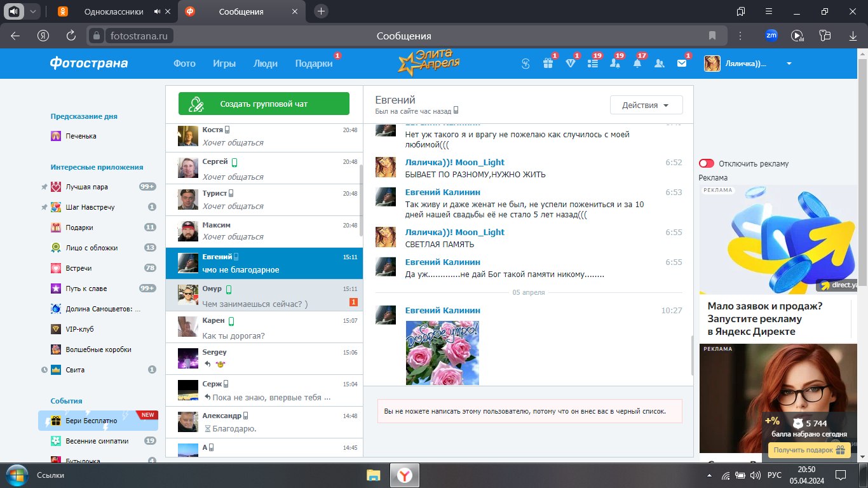The width and height of the screenshot is (868, 488).
Task: Click Евгений Калинин name on 6:53 message
Action: tap(443, 192)
